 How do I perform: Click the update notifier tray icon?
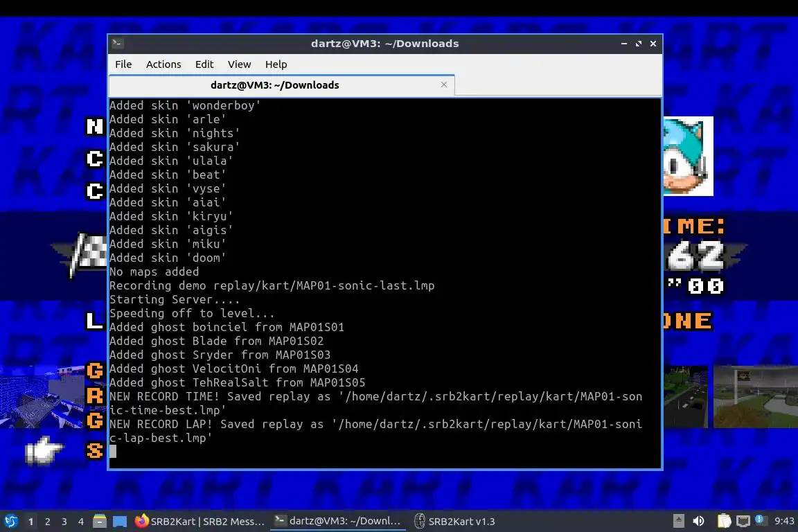(x=760, y=520)
